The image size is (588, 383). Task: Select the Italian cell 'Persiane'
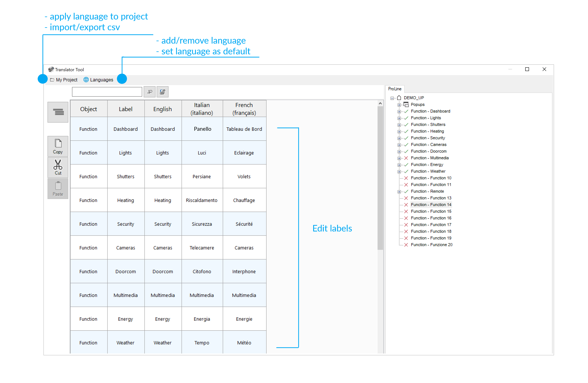pyautogui.click(x=202, y=176)
